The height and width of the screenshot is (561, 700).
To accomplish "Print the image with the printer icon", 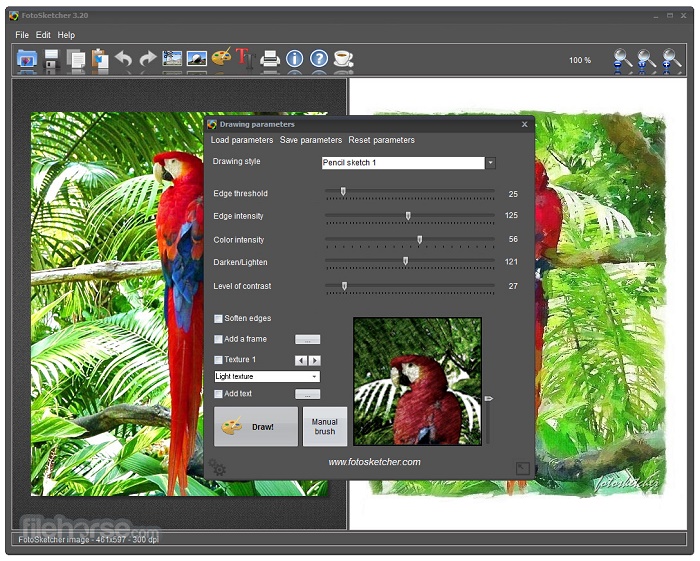I will click(x=270, y=60).
